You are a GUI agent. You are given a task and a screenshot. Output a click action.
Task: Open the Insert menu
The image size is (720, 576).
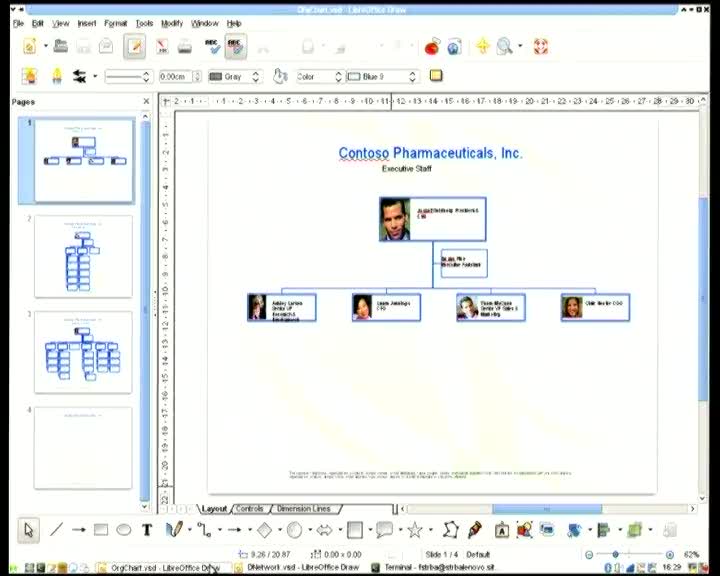(x=87, y=23)
